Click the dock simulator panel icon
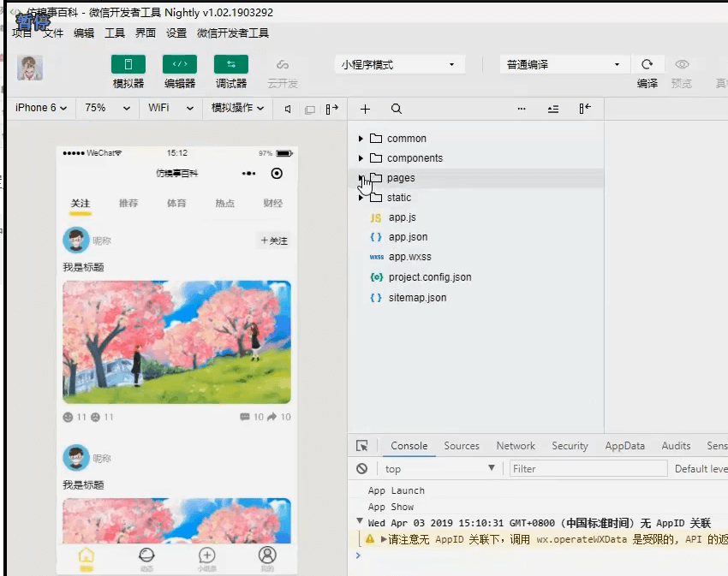This screenshot has width=728, height=576. click(331, 109)
